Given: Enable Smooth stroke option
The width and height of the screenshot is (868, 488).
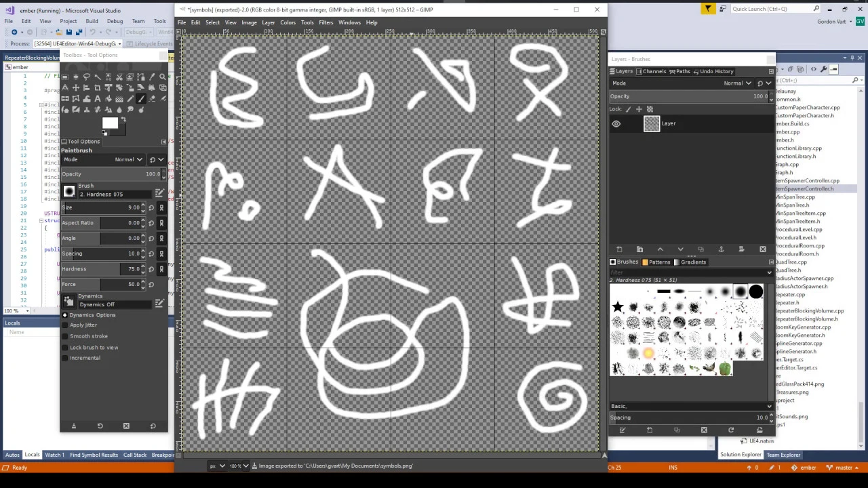Looking at the screenshot, I should [65, 336].
